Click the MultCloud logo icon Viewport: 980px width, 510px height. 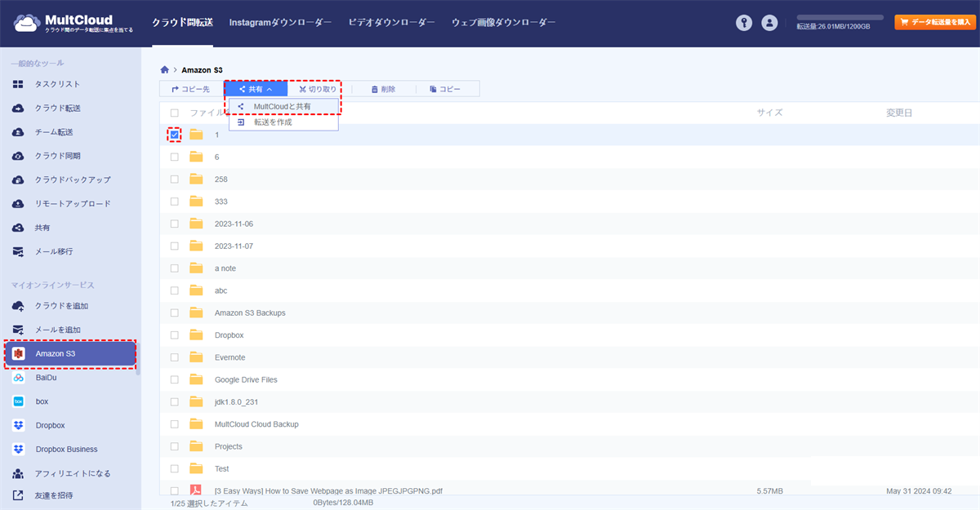click(x=26, y=23)
